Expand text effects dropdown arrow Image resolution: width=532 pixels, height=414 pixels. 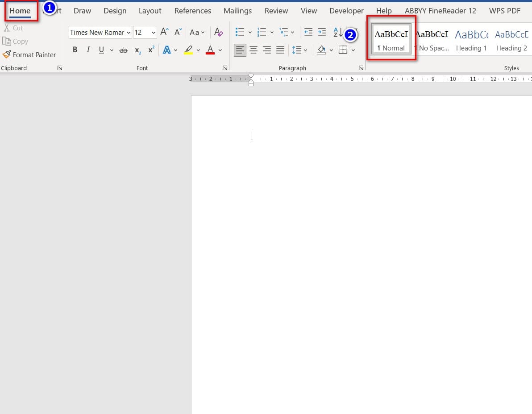pos(175,50)
